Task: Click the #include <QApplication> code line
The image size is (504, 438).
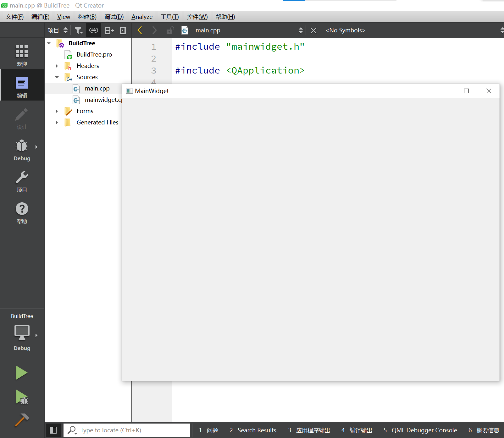Action: (x=240, y=70)
